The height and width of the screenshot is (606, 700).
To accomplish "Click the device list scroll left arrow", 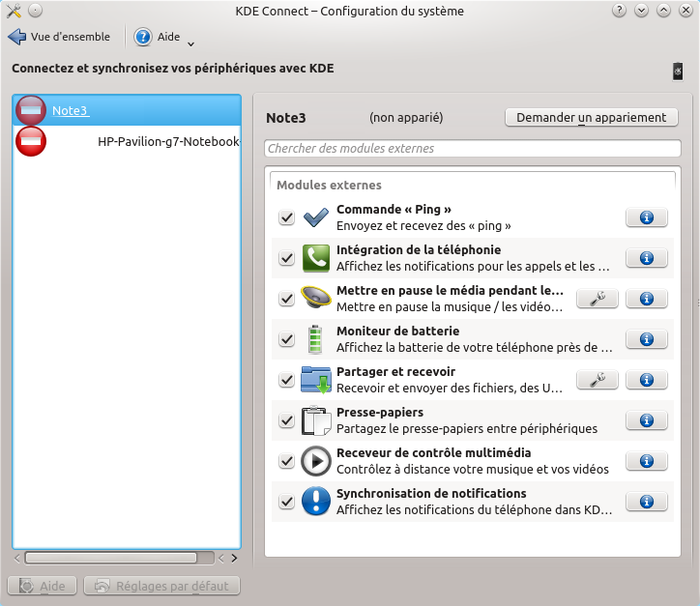I will coord(17,558).
